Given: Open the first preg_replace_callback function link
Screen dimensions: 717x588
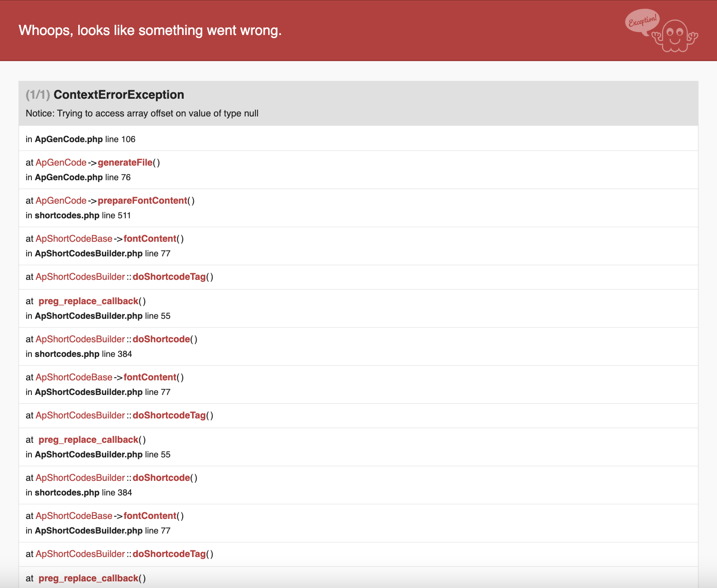Looking at the screenshot, I should point(89,301).
